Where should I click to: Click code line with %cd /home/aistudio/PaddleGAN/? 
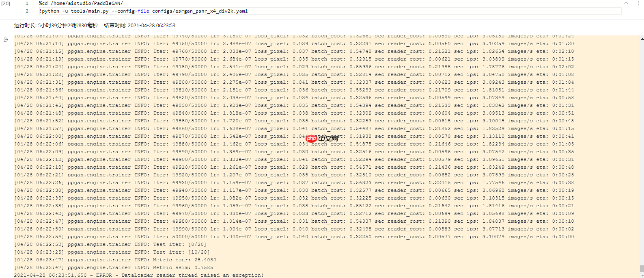click(x=81, y=3)
